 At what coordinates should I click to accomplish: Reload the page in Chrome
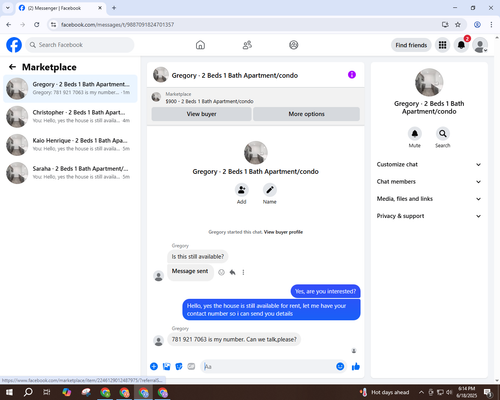(37, 25)
